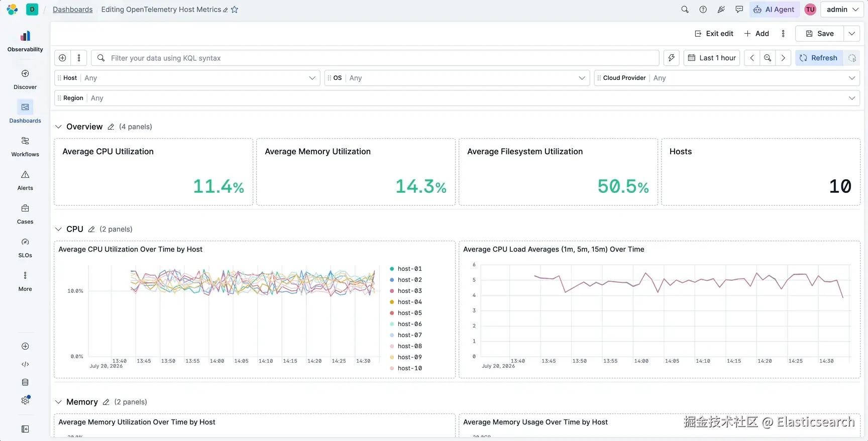868x441 pixels.
Task: Zoom out the time range magnifier
Action: click(x=768, y=58)
